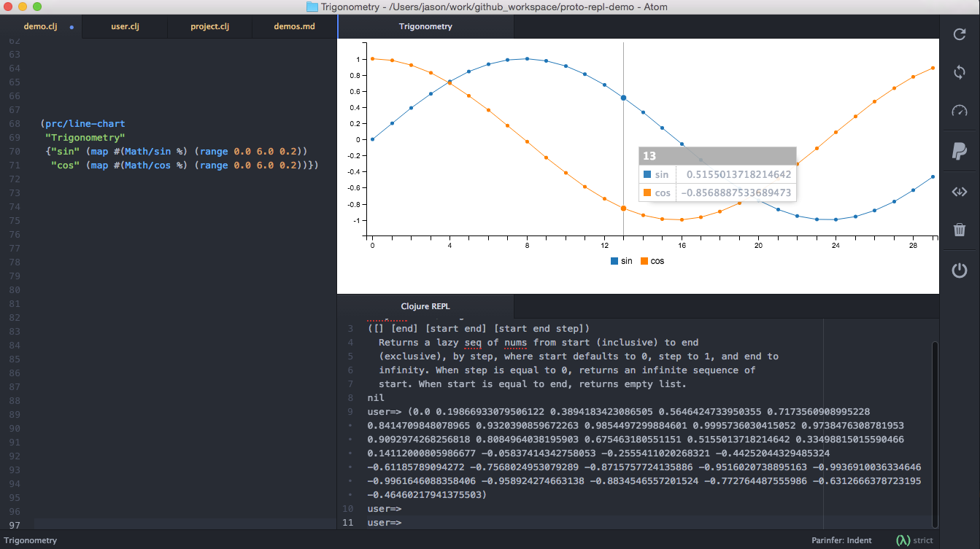
Task: Click the blue sin swatch in tooltip
Action: 647,175
